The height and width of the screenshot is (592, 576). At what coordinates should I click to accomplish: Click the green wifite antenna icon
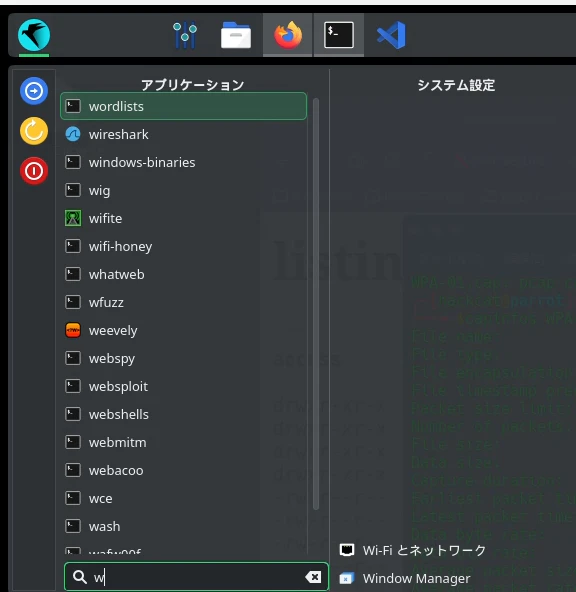point(73,218)
